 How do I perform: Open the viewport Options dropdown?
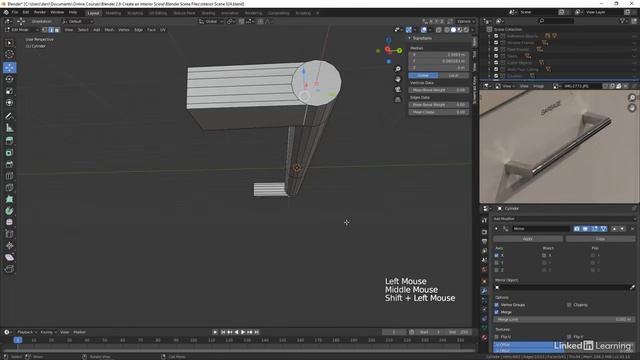point(466,21)
